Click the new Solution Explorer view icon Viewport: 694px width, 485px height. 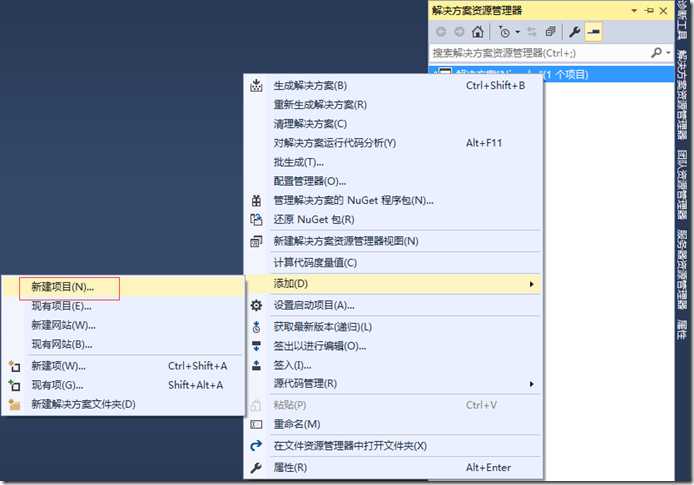[x=256, y=241]
